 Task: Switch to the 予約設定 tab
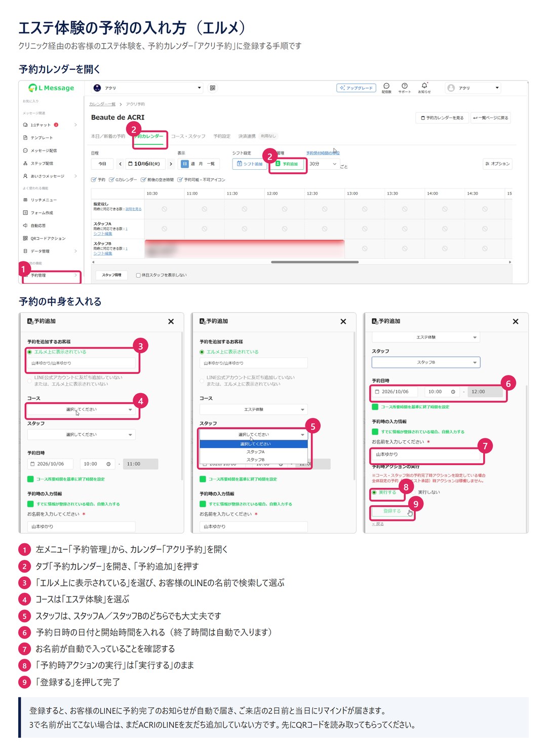(x=222, y=136)
